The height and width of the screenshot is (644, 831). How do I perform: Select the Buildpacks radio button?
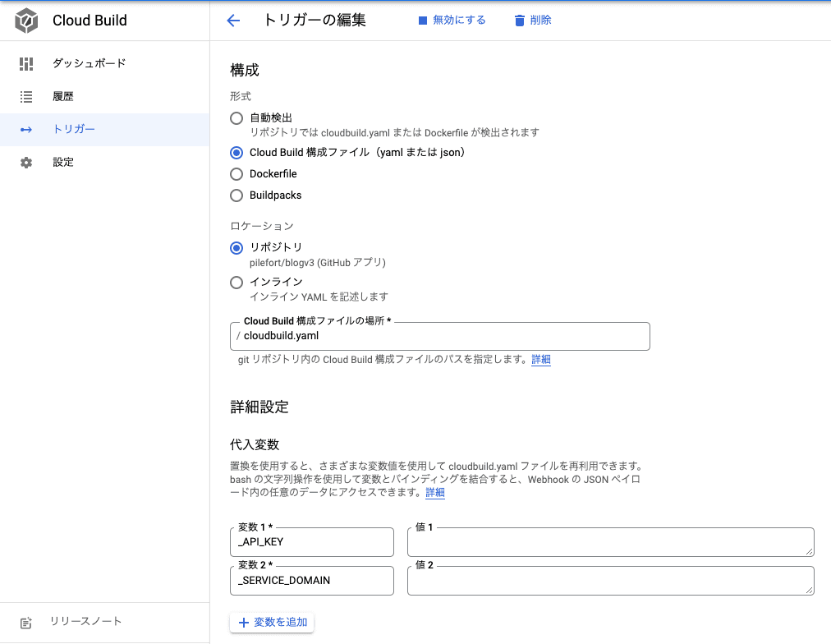[x=236, y=195]
